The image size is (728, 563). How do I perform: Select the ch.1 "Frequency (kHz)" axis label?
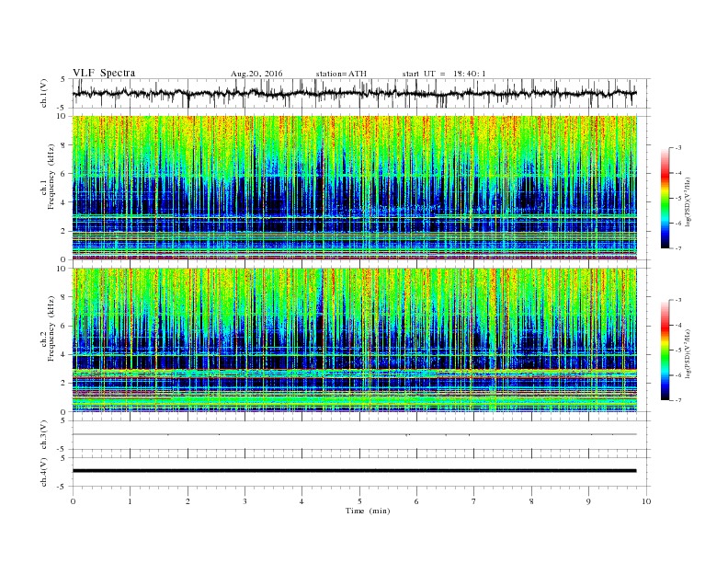[x=51, y=177]
